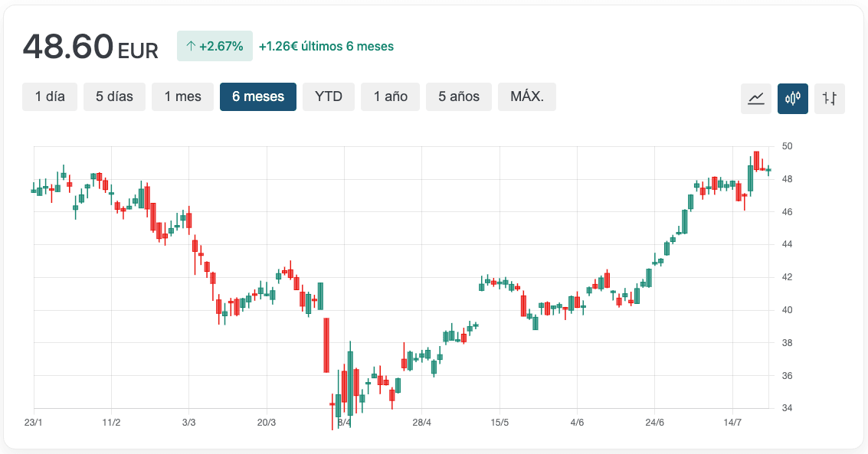Switch chart to YTD

[x=329, y=96]
